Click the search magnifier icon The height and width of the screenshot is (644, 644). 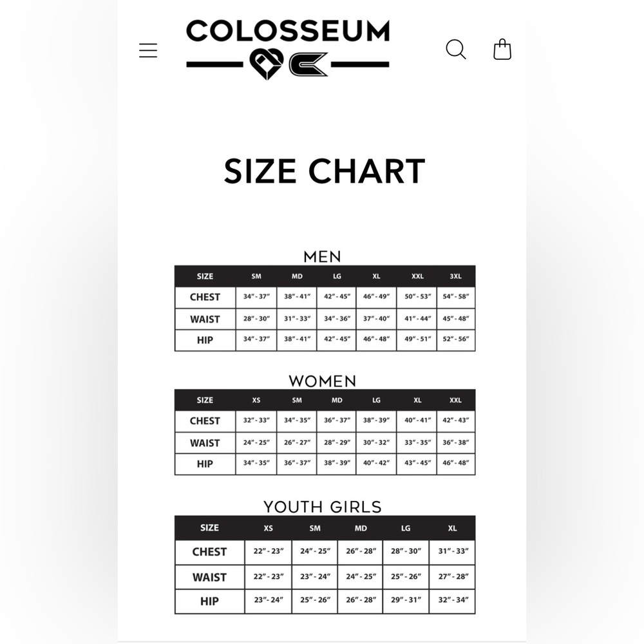click(456, 50)
